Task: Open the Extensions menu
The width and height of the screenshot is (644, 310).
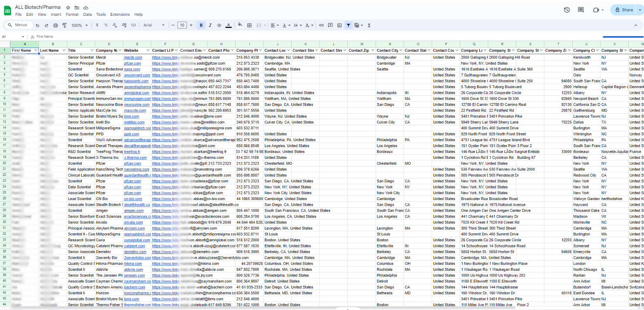Action: (120, 15)
